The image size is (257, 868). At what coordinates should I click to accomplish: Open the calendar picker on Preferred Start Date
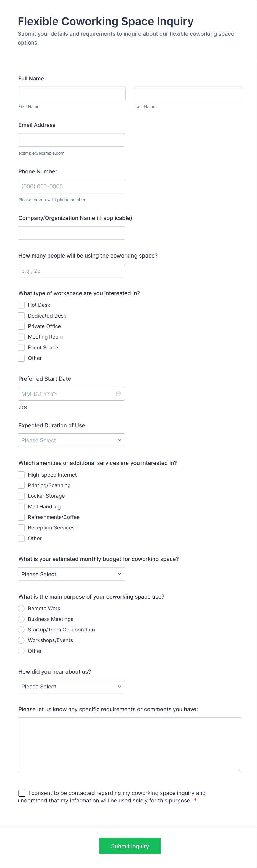tap(119, 393)
